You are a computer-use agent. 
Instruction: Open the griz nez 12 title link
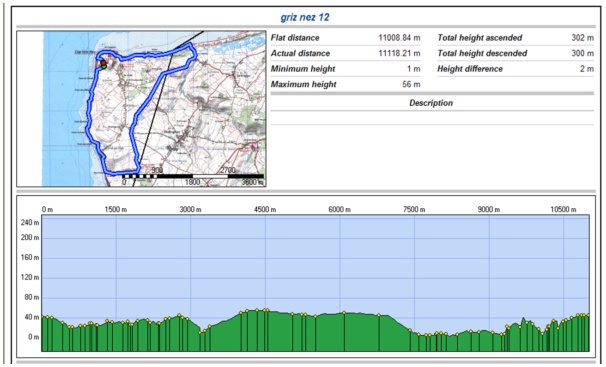click(305, 17)
